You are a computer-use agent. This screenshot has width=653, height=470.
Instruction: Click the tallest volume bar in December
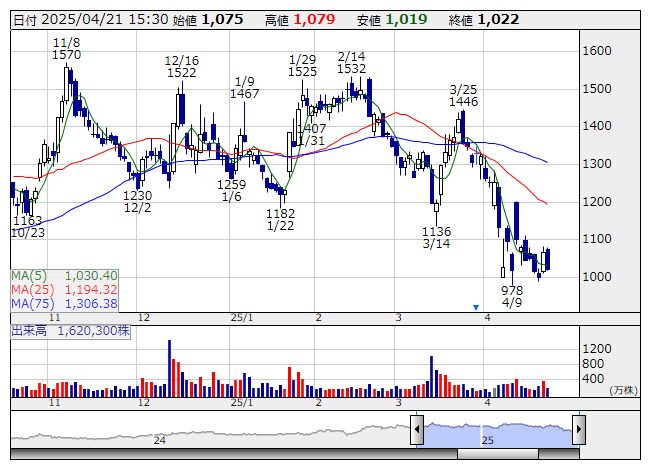(169, 368)
